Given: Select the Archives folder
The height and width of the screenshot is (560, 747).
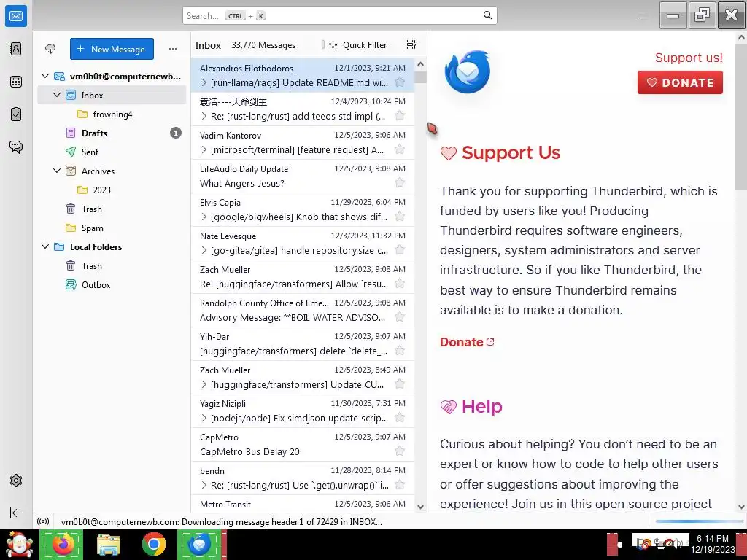Looking at the screenshot, I should tap(112, 171).
